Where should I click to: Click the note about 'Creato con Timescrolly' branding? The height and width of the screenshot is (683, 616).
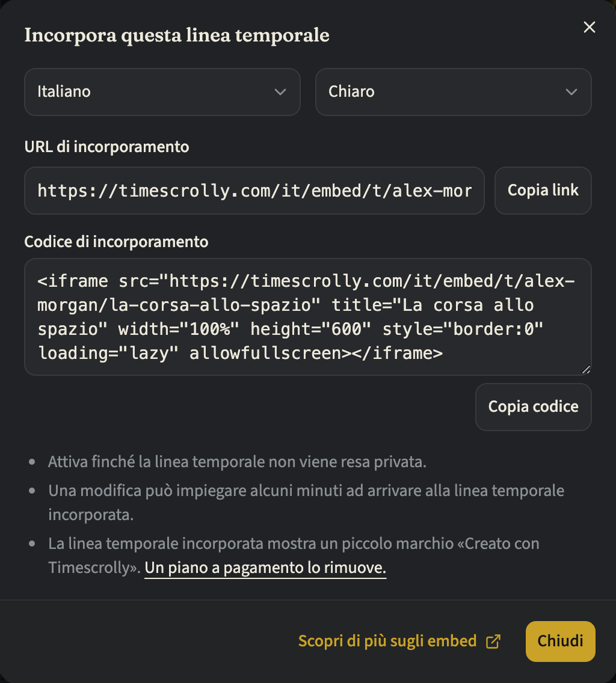294,556
